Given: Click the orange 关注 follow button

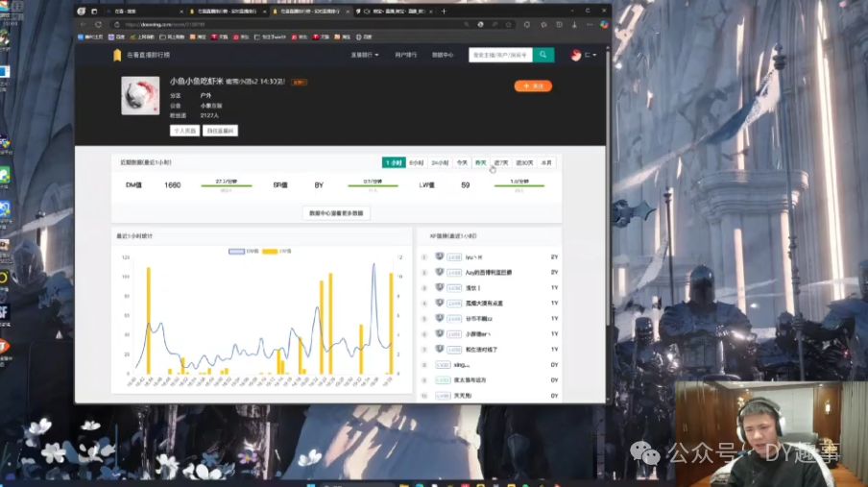Looking at the screenshot, I should [x=533, y=85].
